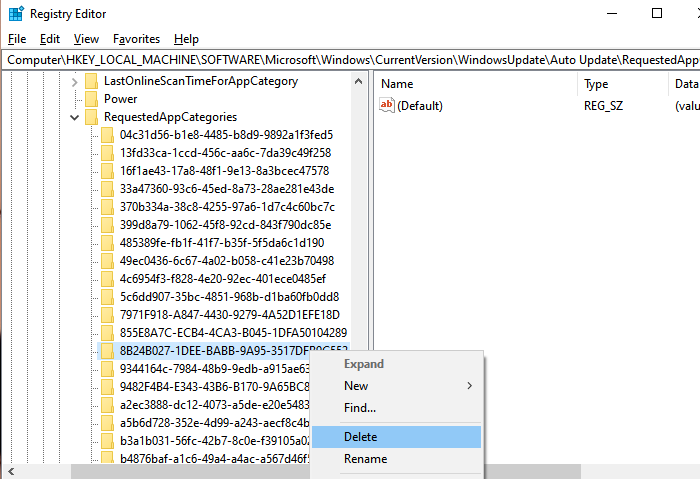Image resolution: width=700 pixels, height=479 pixels.
Task: Choose Find... from the context menu
Action: click(396, 408)
